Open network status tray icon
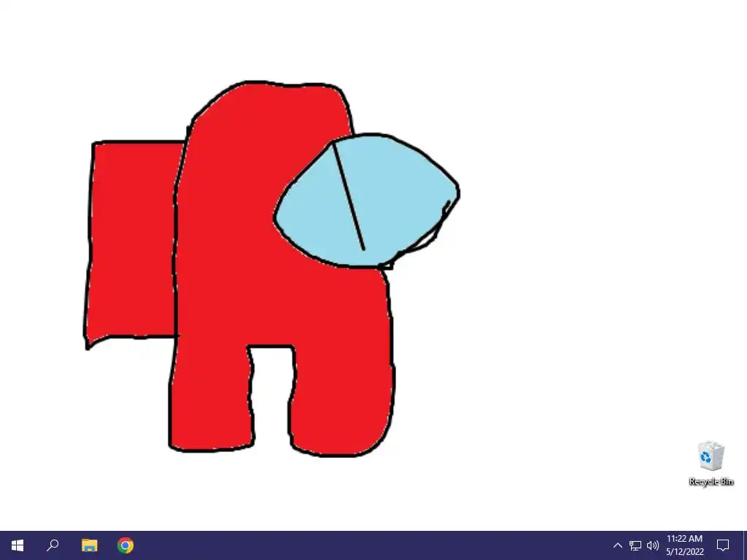 (x=635, y=545)
